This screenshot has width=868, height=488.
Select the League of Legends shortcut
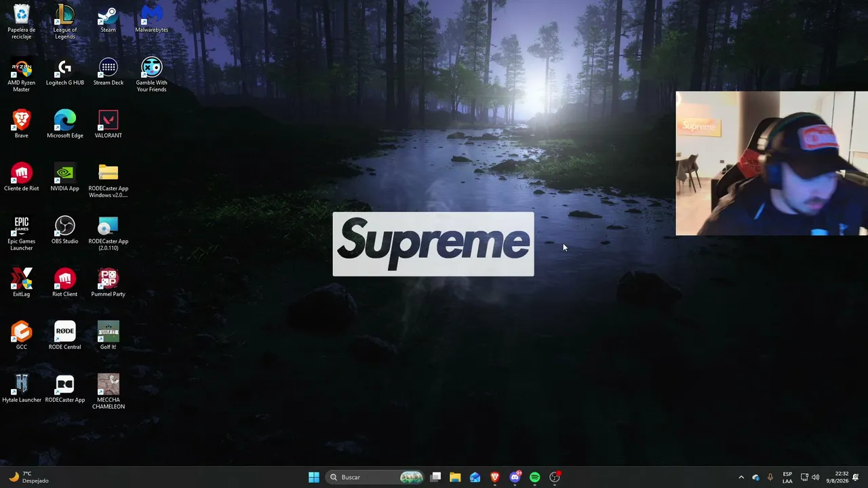point(65,22)
